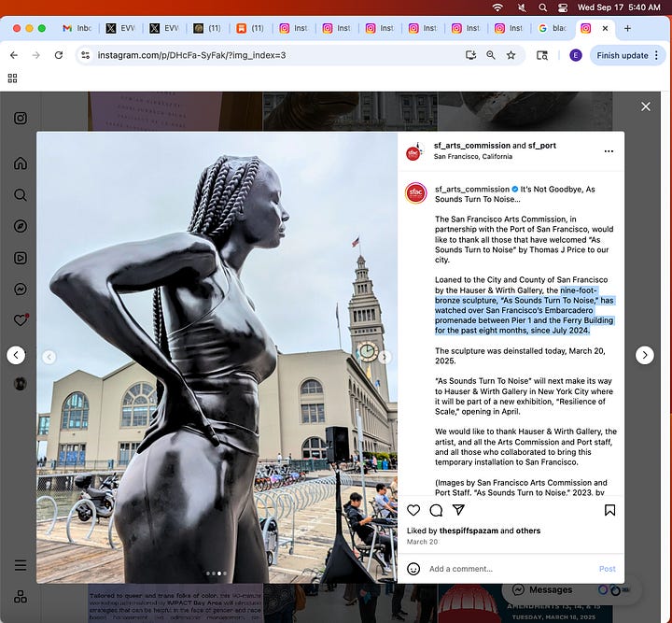Open sf_port profile link

(x=541, y=146)
